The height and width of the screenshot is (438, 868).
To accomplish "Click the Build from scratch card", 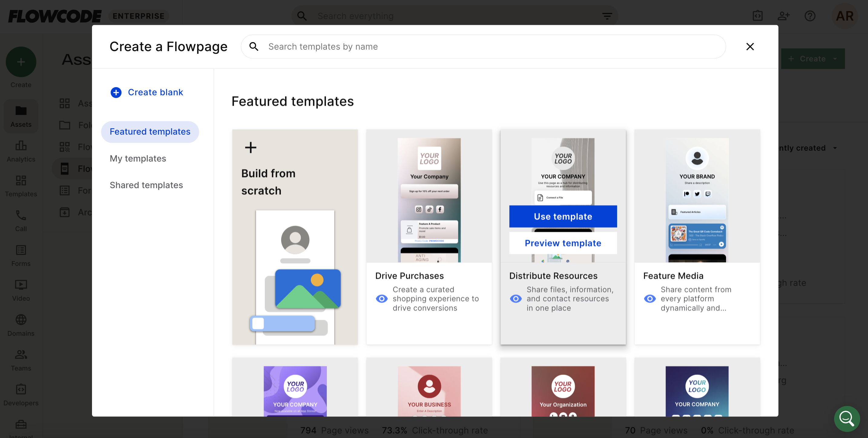I will click(x=295, y=237).
